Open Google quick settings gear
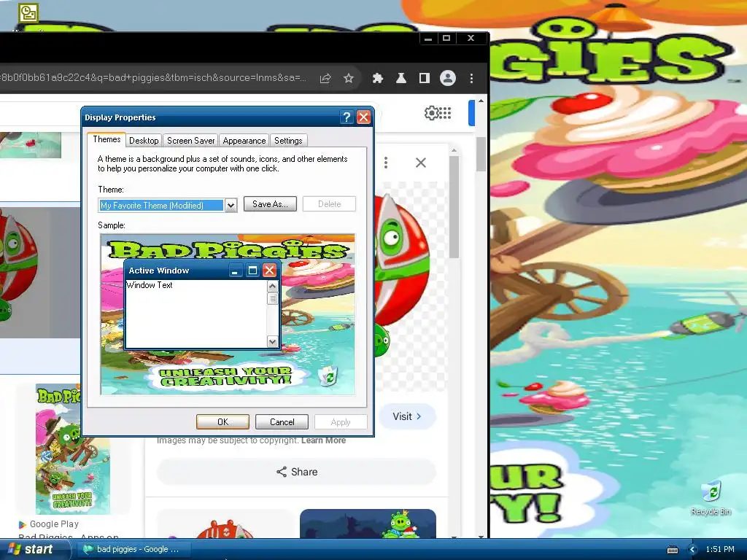 click(431, 113)
